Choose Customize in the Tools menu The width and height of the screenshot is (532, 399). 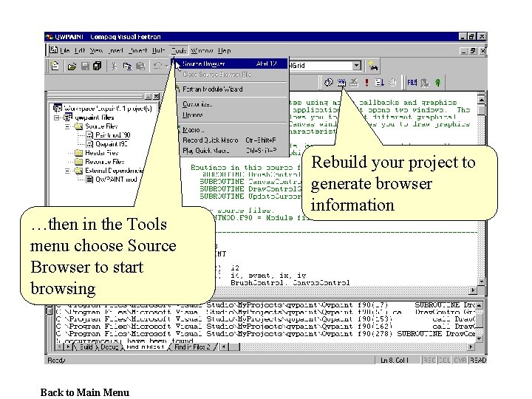click(x=232, y=104)
